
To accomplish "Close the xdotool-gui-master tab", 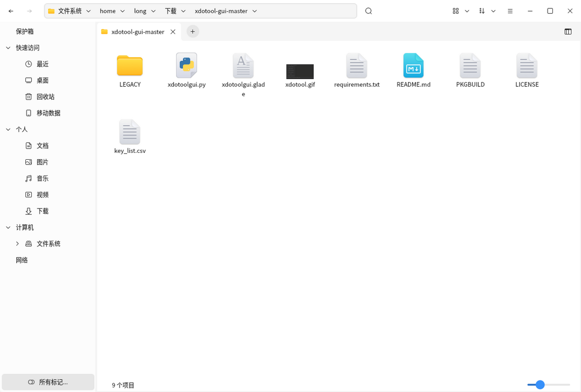I will (173, 32).
